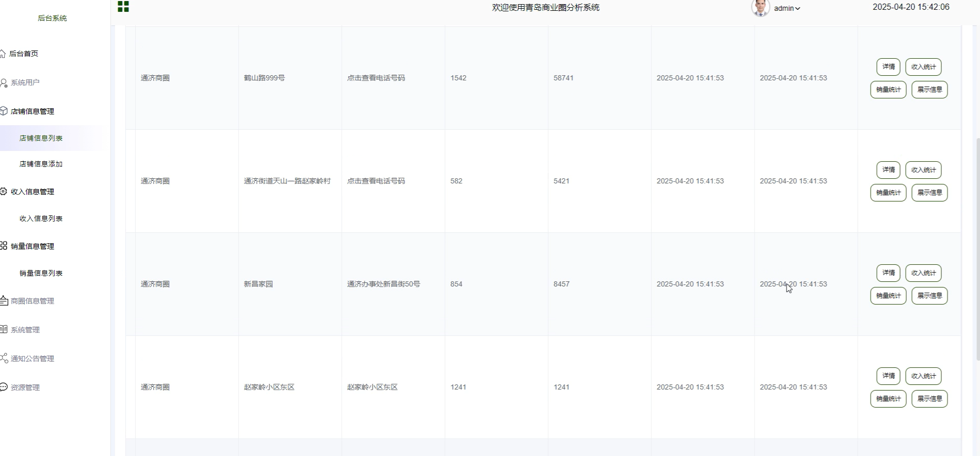Click the box icon beside 店铺信息管理
The height and width of the screenshot is (456, 980).
[x=4, y=111]
